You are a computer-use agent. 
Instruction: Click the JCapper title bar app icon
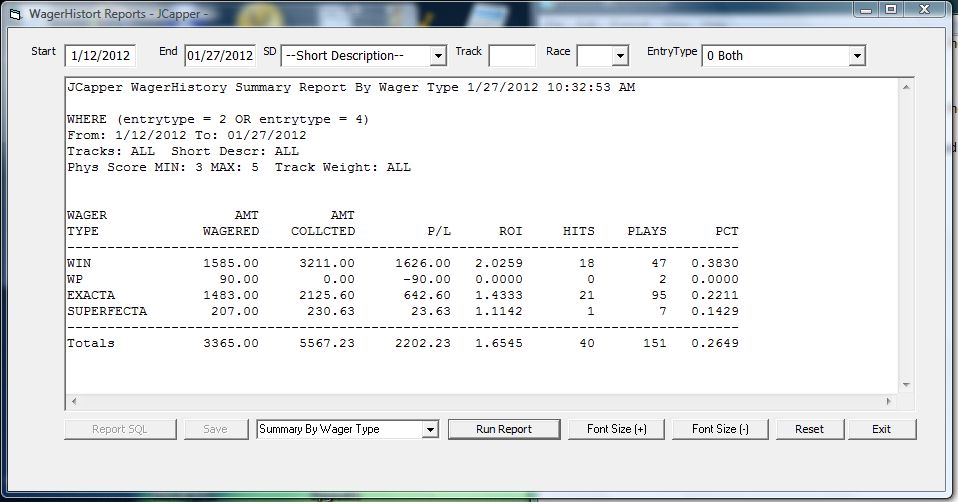[x=15, y=14]
